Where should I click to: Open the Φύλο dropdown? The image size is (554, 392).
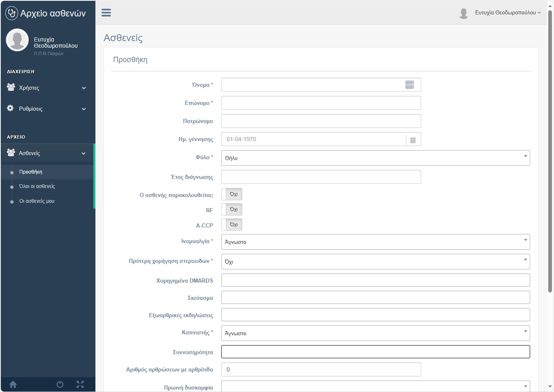click(375, 158)
